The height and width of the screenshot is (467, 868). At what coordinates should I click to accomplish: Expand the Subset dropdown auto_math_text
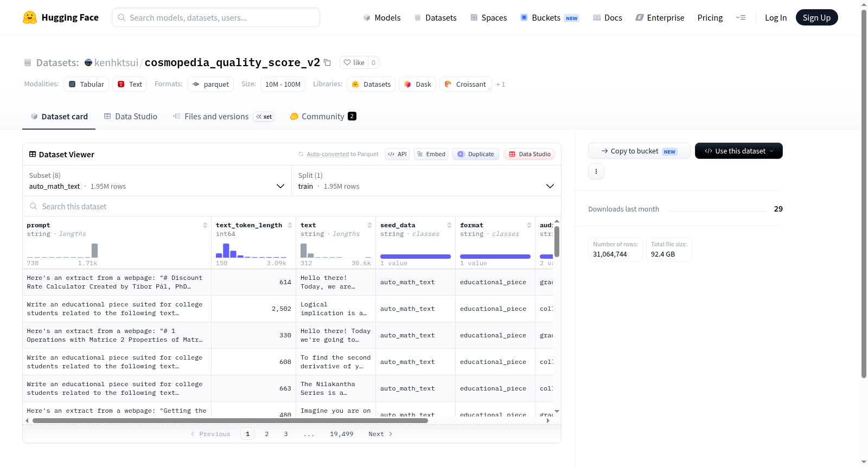tap(157, 181)
